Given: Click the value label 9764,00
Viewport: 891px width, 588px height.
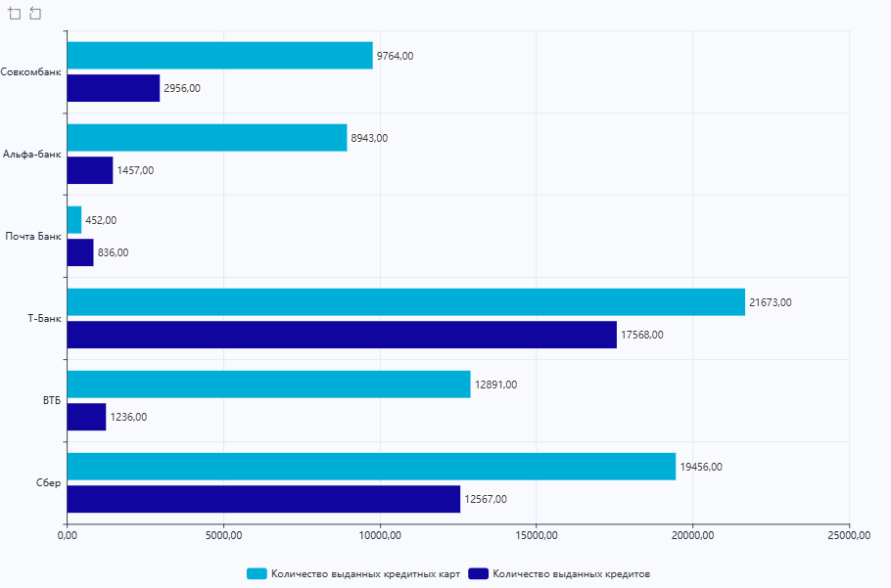Looking at the screenshot, I should tap(395, 56).
